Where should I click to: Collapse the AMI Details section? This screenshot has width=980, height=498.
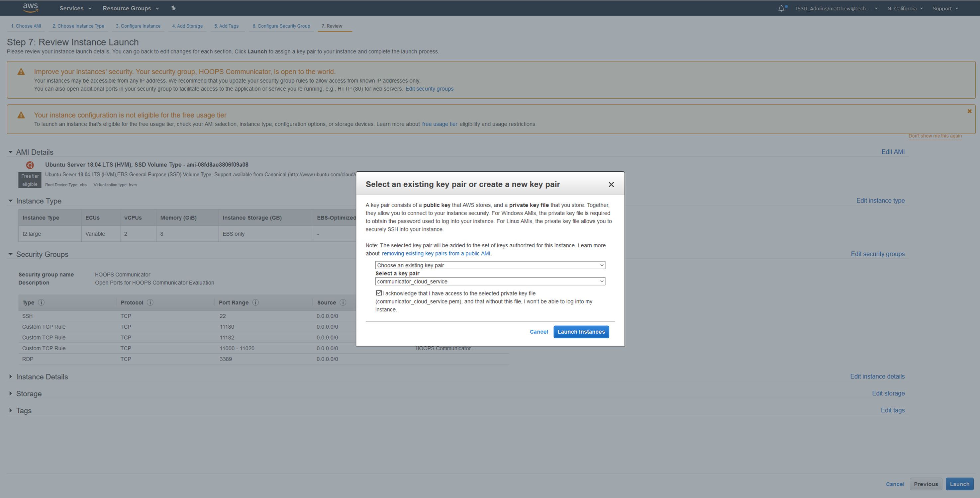10,152
